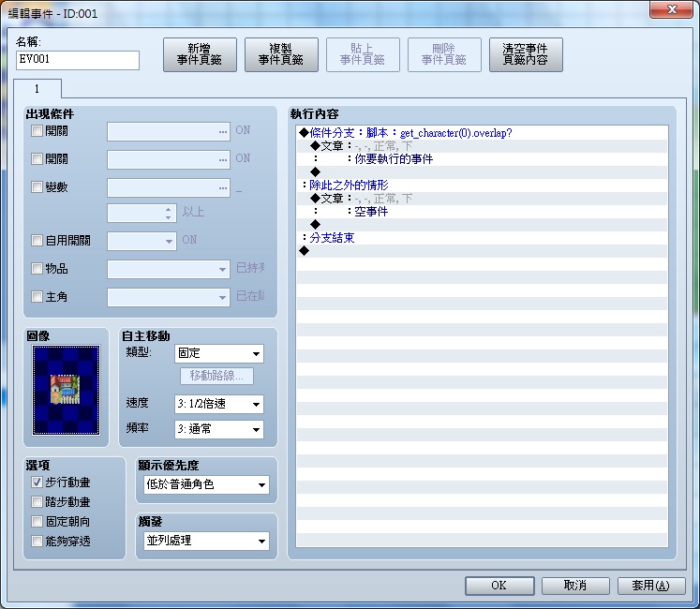Click the 複製事件頁簽 button
Image resolution: width=700 pixels, height=609 pixels.
click(x=281, y=54)
